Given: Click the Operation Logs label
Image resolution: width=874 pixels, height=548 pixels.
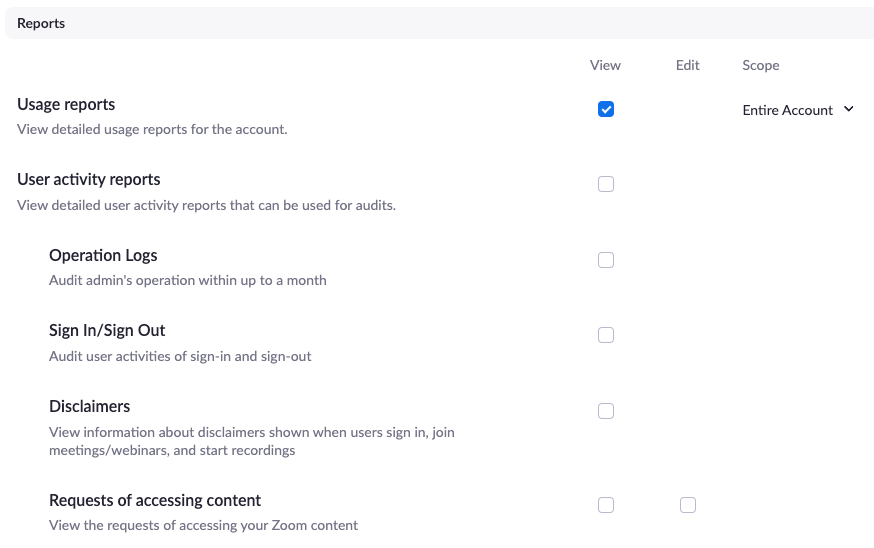Looking at the screenshot, I should point(103,255).
